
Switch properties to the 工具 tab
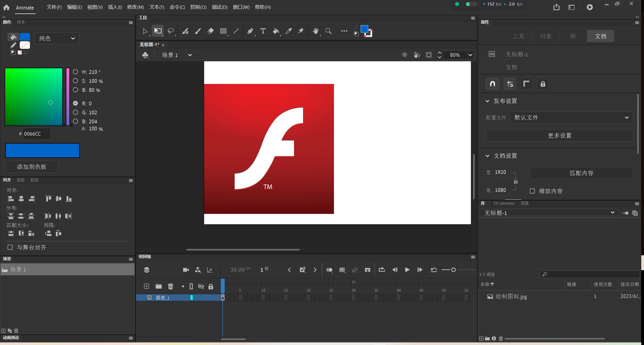click(x=519, y=36)
